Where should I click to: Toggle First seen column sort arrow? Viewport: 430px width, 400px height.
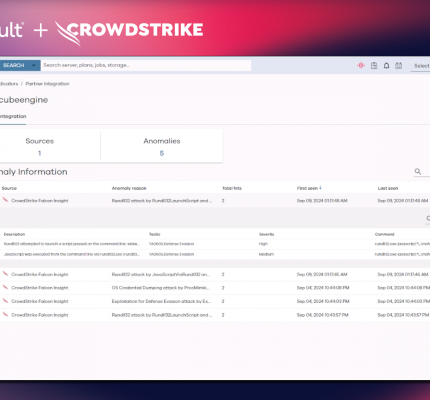coord(320,188)
